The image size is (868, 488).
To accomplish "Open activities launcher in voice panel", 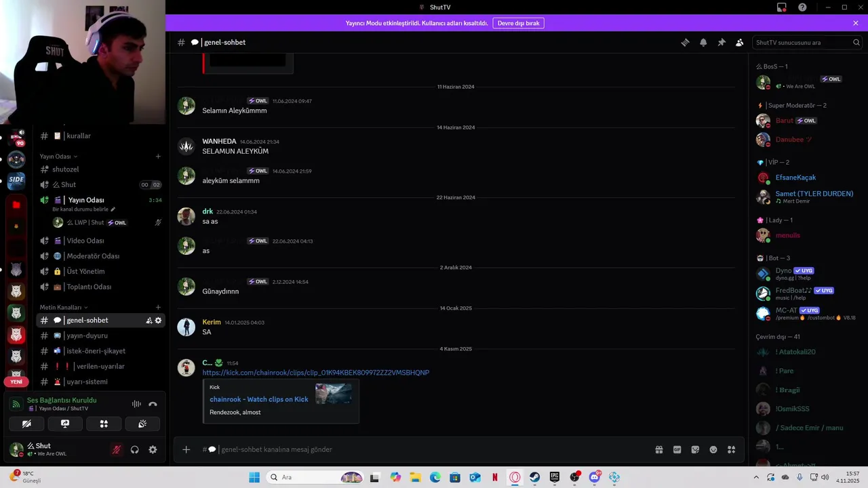I will (104, 424).
